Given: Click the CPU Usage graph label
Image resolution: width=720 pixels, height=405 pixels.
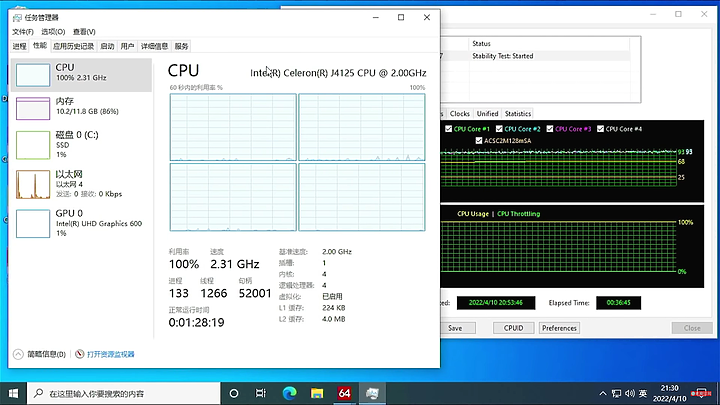Looking at the screenshot, I should pos(473,214).
